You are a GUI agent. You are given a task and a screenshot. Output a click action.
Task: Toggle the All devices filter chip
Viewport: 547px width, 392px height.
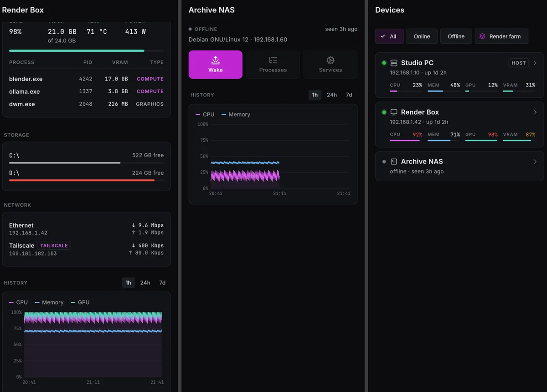(x=389, y=36)
